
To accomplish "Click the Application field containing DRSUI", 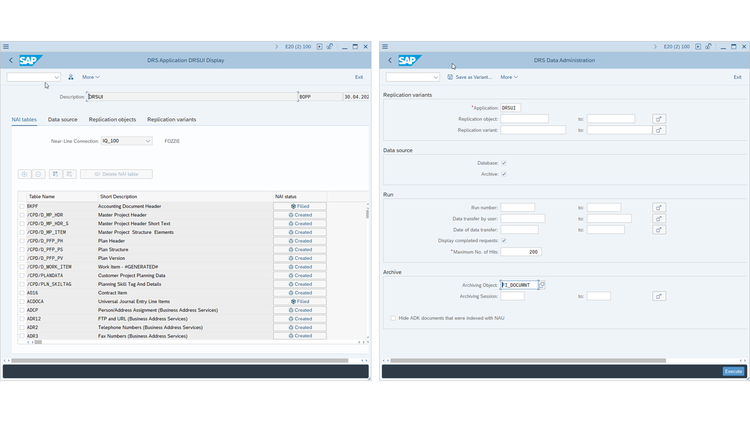I will 510,108.
